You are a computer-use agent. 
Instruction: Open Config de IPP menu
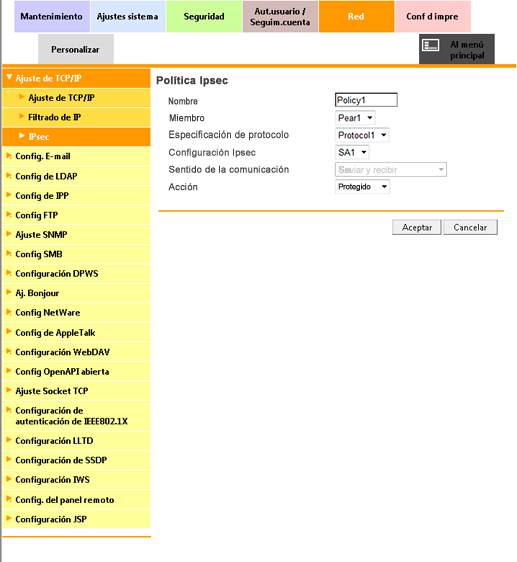click(76, 196)
